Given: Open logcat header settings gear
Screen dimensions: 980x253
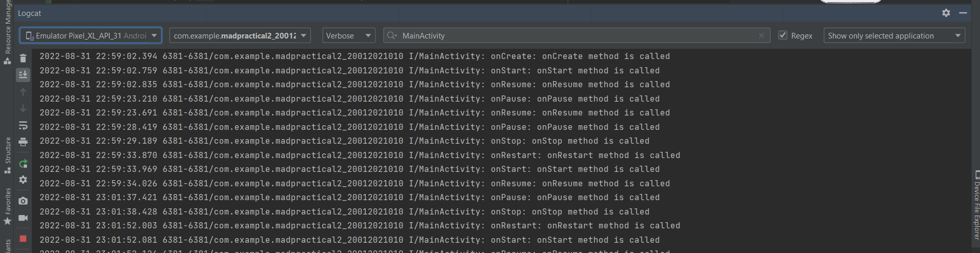Looking at the screenshot, I should (23, 180).
